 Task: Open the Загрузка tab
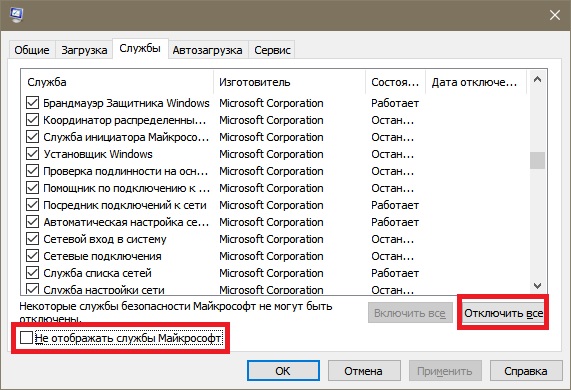coord(84,50)
